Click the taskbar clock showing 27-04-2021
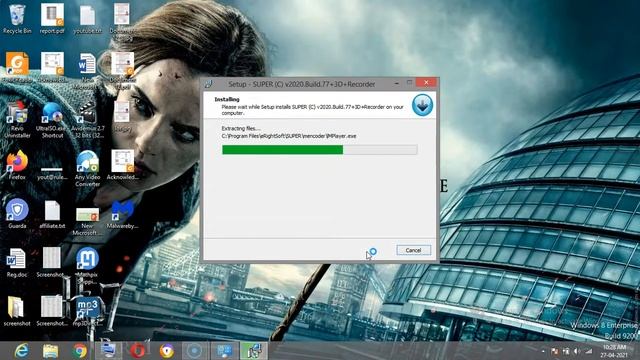Image resolution: width=640 pixels, height=360 pixels. (614, 351)
